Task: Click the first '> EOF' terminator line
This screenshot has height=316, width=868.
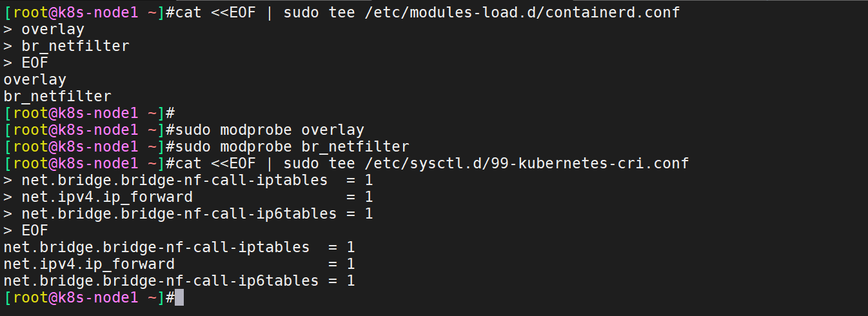Action: [x=26, y=63]
